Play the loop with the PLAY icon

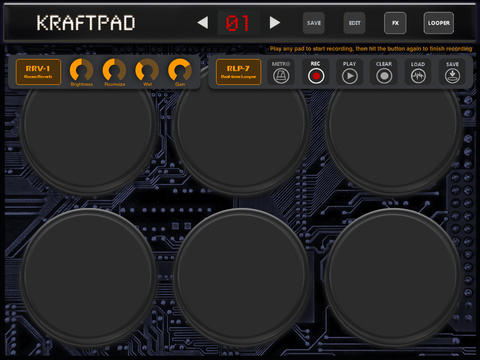point(350,76)
